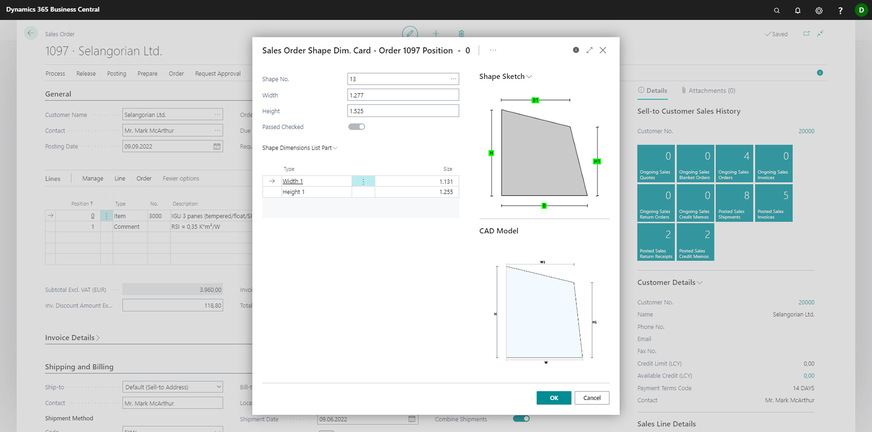Click the Width input field

[x=402, y=95]
